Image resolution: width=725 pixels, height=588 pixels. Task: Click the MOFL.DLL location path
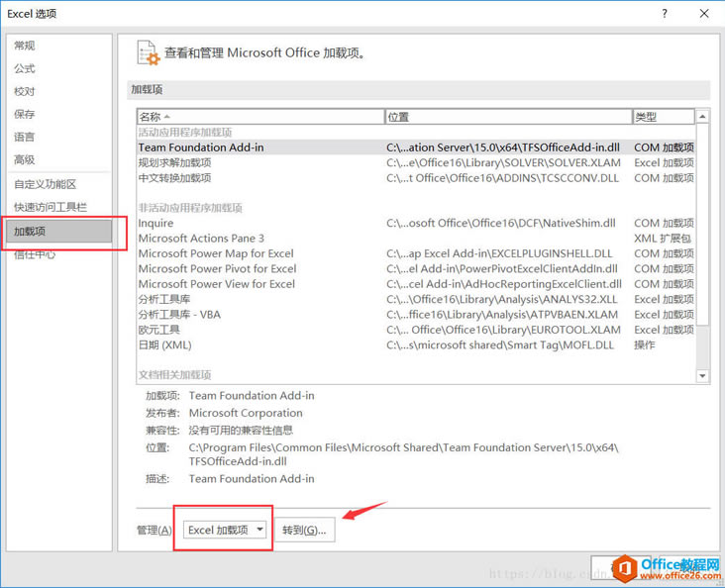click(500, 344)
